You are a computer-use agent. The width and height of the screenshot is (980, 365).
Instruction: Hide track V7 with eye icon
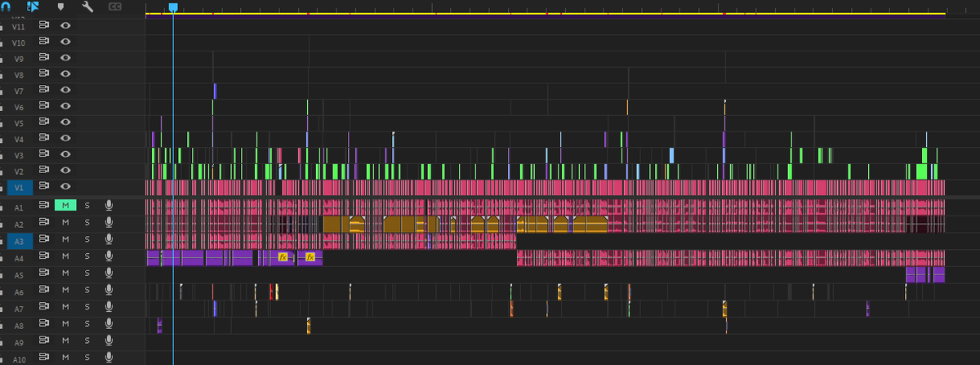pyautogui.click(x=65, y=90)
